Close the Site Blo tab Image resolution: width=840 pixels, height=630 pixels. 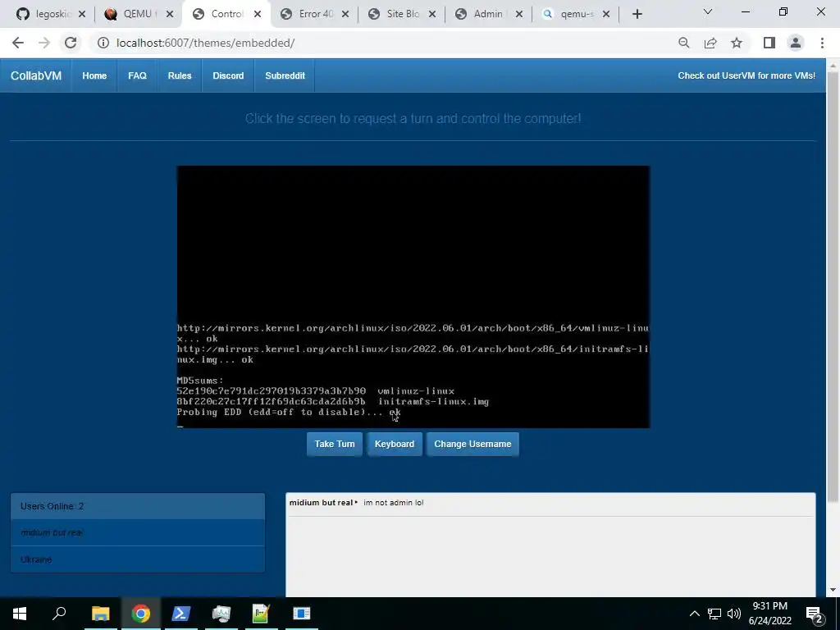click(x=432, y=15)
